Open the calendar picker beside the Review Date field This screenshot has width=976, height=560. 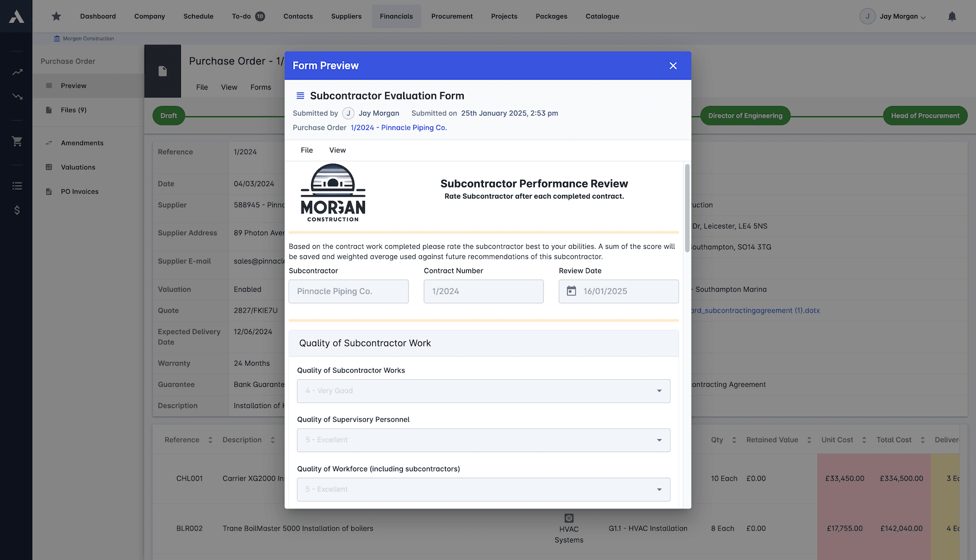572,291
